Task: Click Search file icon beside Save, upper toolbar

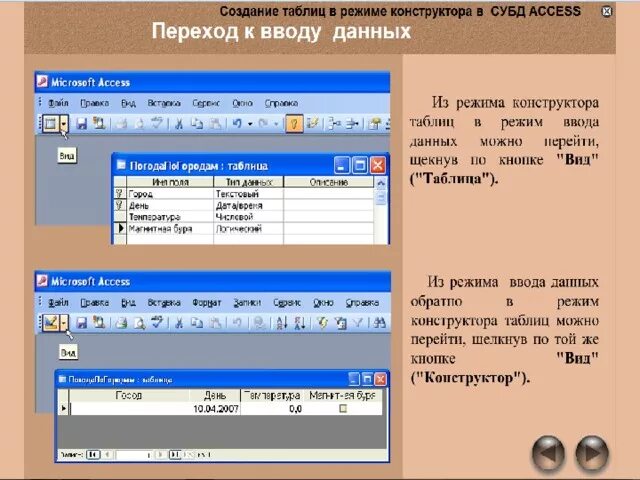Action: (99, 124)
